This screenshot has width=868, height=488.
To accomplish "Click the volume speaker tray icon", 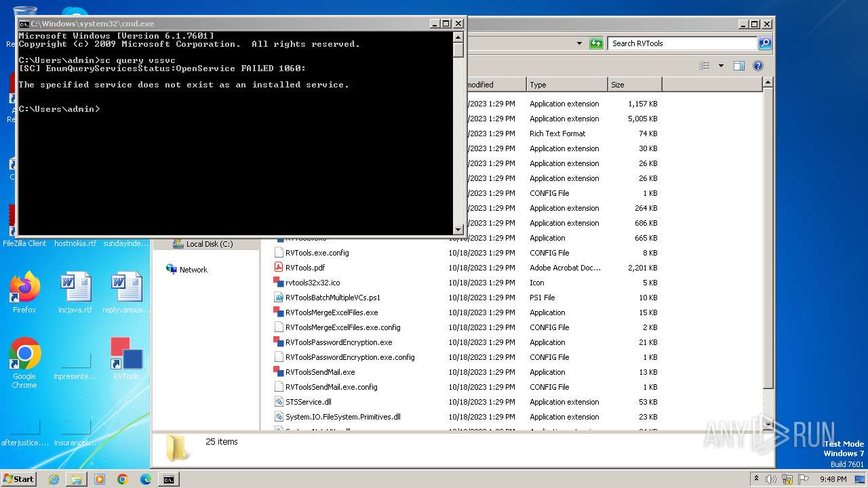I will [771, 479].
